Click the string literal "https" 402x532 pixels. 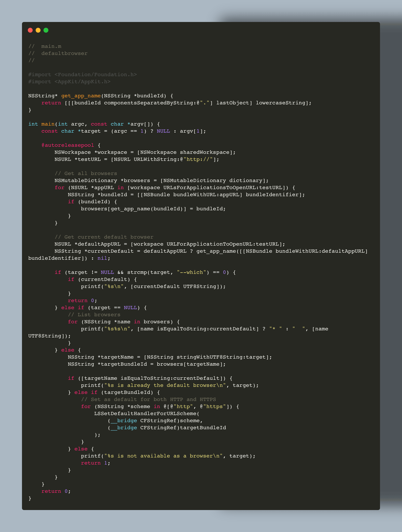[x=215, y=406]
